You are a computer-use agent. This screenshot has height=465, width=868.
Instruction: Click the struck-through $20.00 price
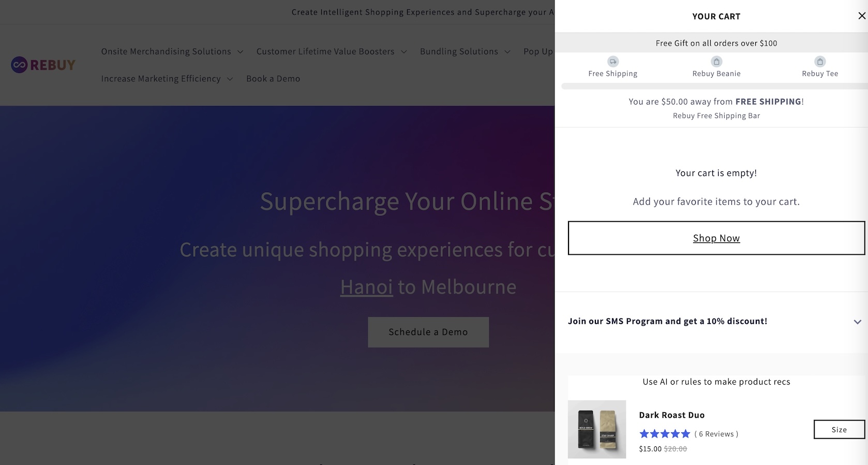[x=676, y=449]
